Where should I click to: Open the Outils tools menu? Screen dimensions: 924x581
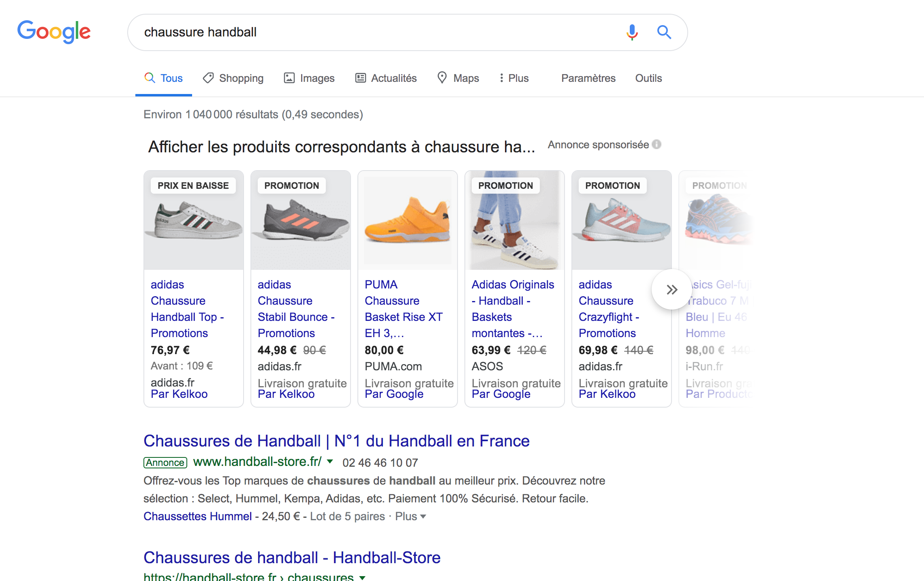pos(648,78)
